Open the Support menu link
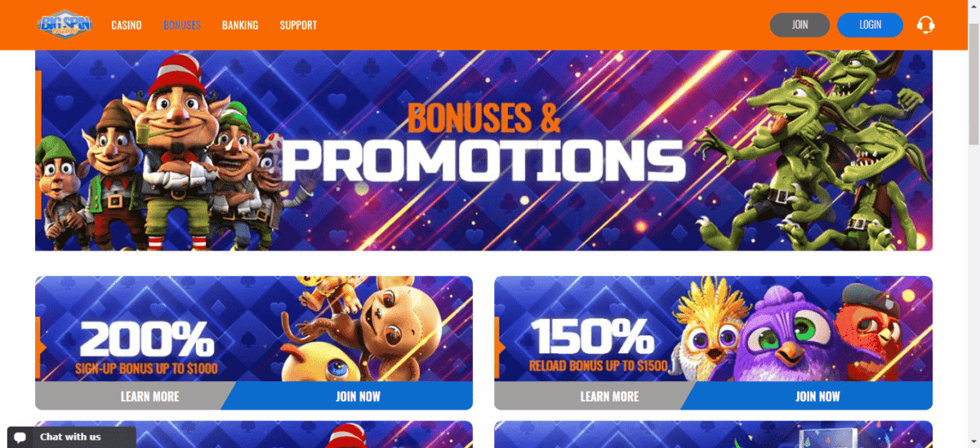Screen dimensions: 980x448 [298, 25]
